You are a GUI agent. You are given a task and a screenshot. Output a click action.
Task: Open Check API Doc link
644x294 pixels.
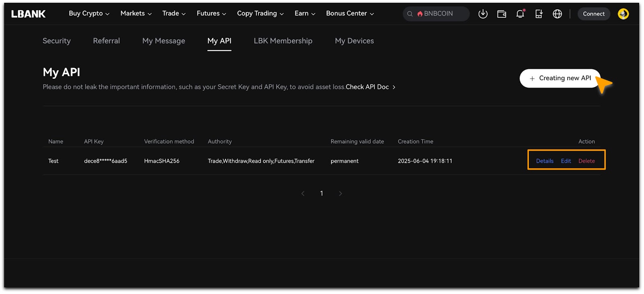(x=370, y=87)
